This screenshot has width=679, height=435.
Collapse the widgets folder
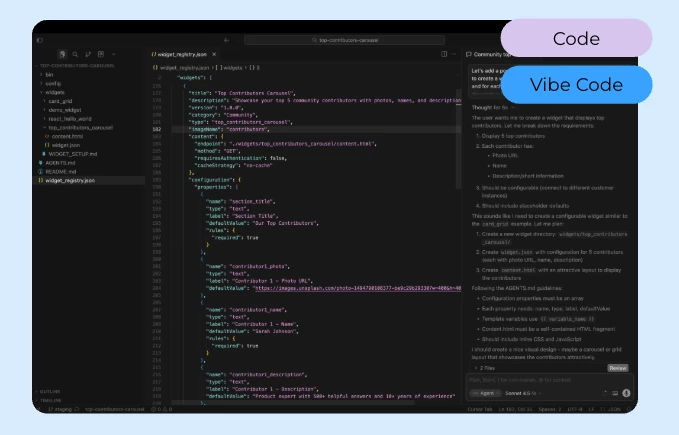pos(55,92)
